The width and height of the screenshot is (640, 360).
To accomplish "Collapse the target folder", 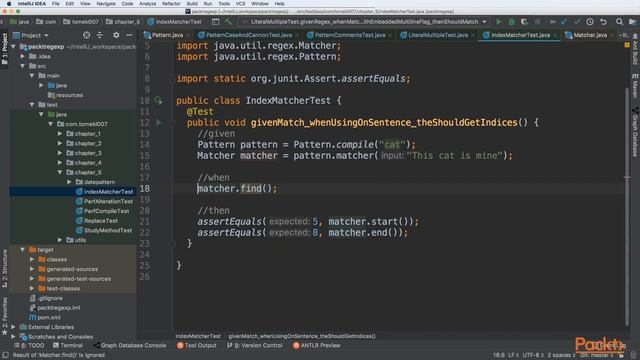I will (x=23, y=250).
